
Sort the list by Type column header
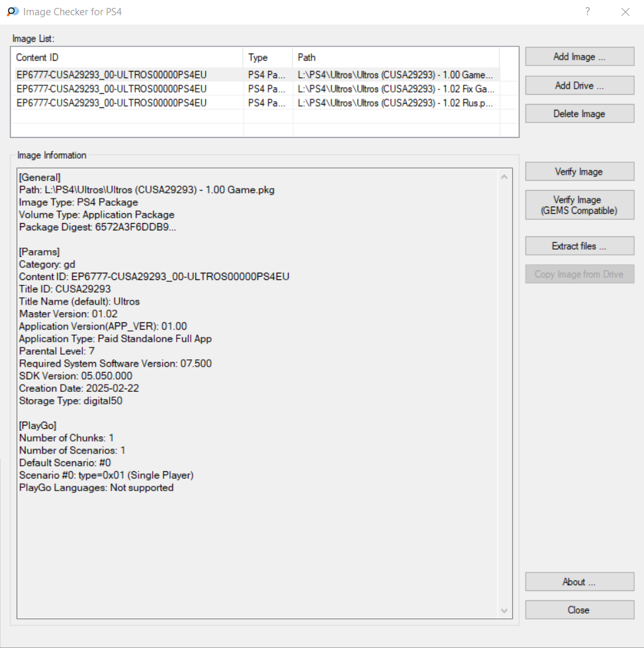point(268,58)
